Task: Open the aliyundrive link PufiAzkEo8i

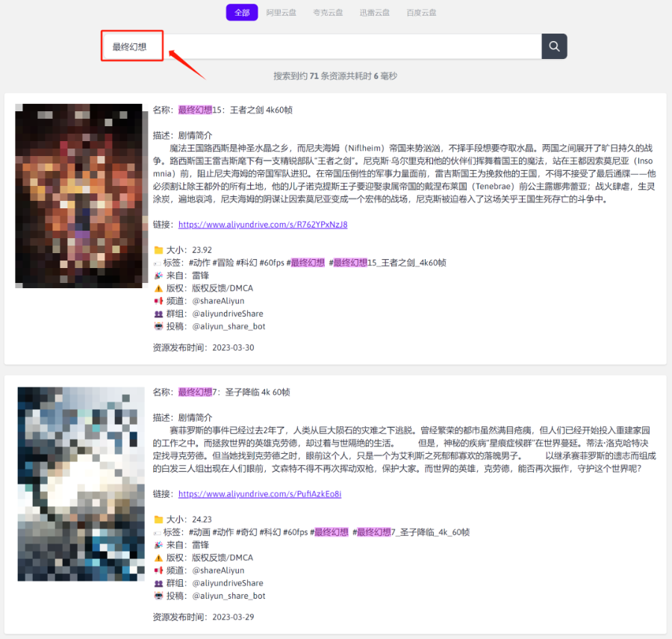Action: click(260, 494)
